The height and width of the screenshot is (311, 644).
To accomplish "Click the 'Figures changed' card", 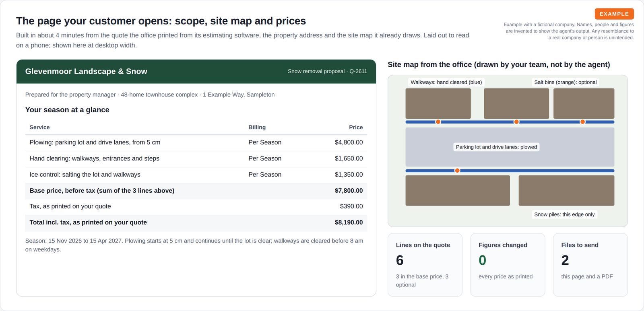I will pos(508,265).
